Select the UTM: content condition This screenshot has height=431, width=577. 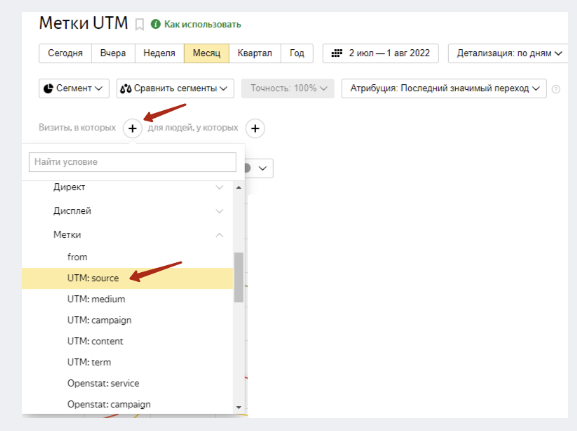[128, 341]
